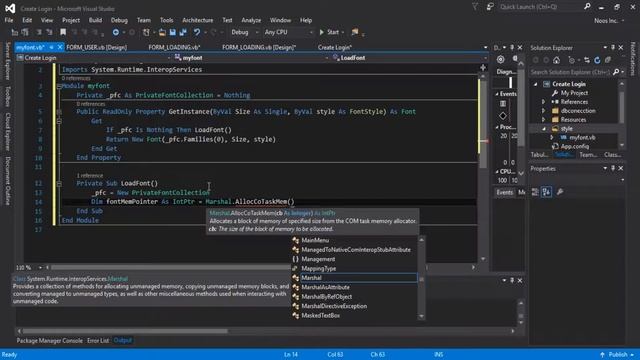Image resolution: width=640 pixels, height=360 pixels.
Task: Click the Home icon in Solution Explorer
Action: [x=556, y=60]
